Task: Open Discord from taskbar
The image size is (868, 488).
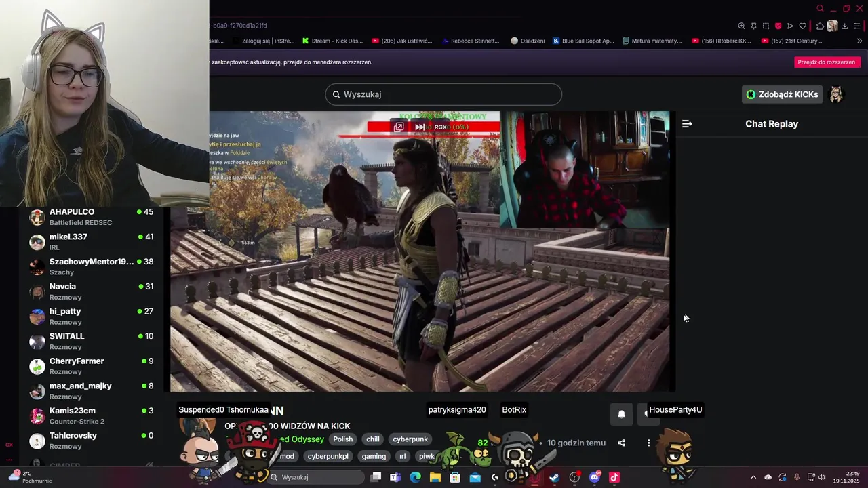Action: point(595,477)
